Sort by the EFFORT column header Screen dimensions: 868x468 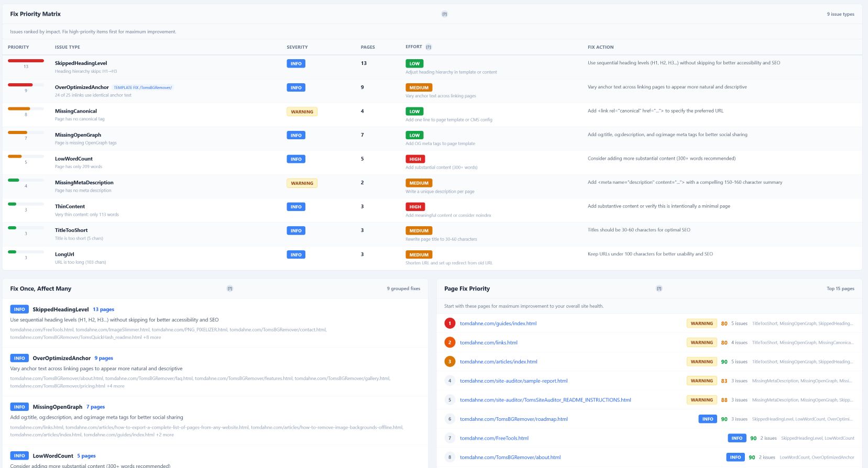pyautogui.click(x=414, y=47)
